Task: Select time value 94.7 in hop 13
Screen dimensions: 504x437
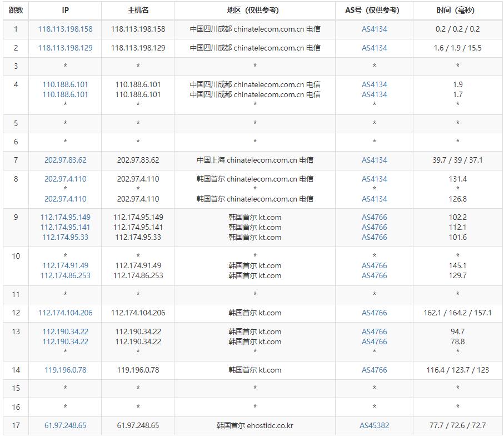Action: 457,331
